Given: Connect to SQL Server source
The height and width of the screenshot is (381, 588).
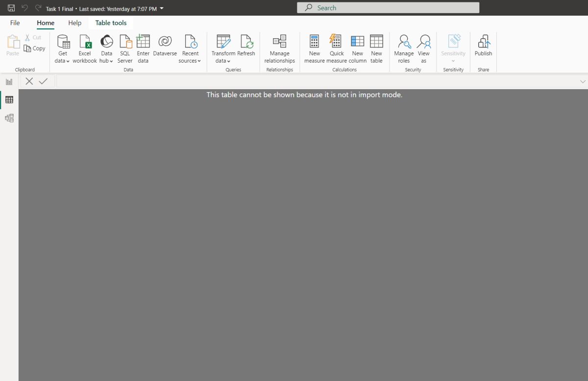Looking at the screenshot, I should click(x=125, y=49).
